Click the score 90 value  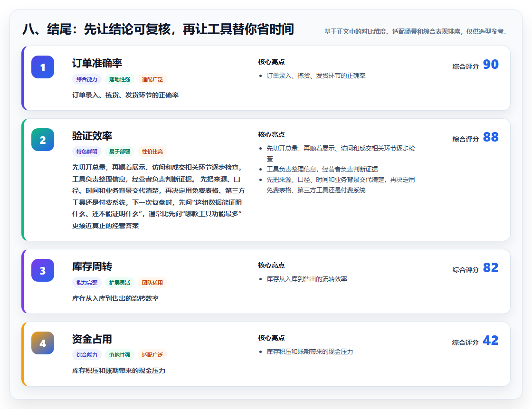click(491, 64)
